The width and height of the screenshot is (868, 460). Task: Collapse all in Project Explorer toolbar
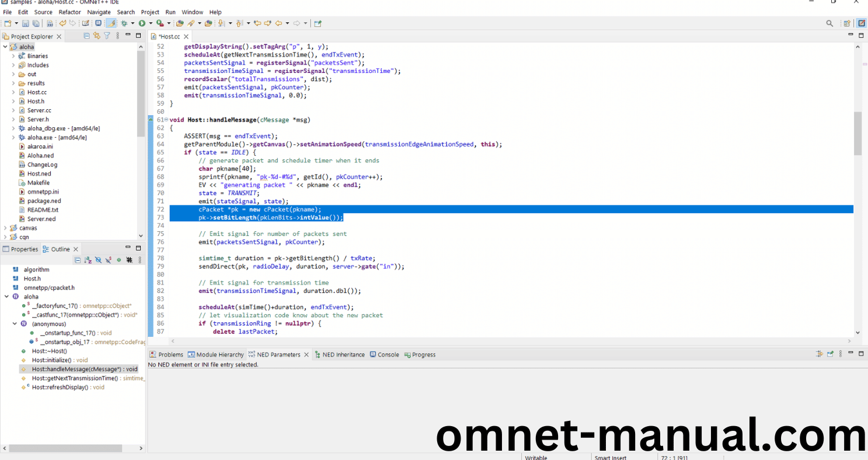(86, 36)
